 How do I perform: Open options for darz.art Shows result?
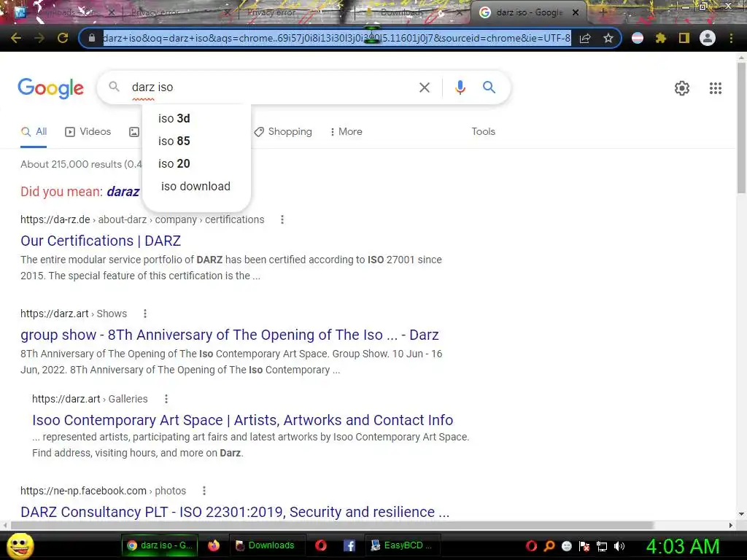145,314
